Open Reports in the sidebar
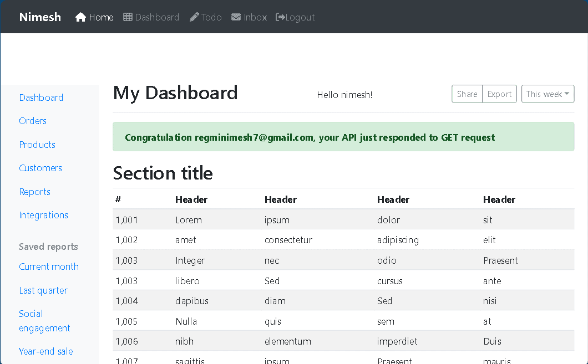 34,192
